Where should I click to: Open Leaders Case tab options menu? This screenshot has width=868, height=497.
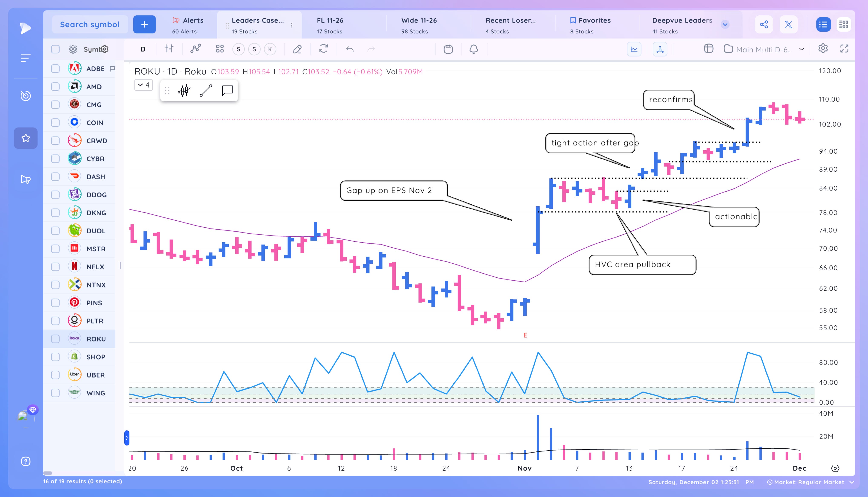pos(292,25)
